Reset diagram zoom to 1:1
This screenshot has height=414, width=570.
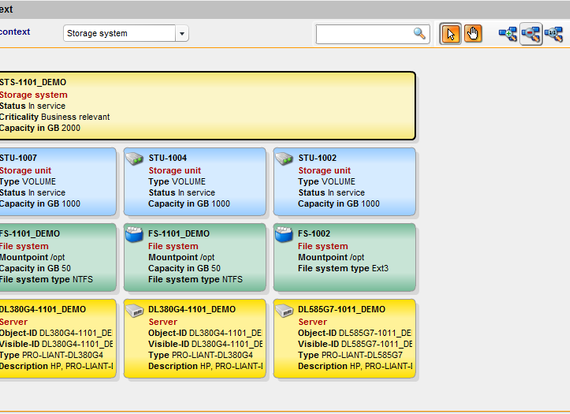pos(553,34)
